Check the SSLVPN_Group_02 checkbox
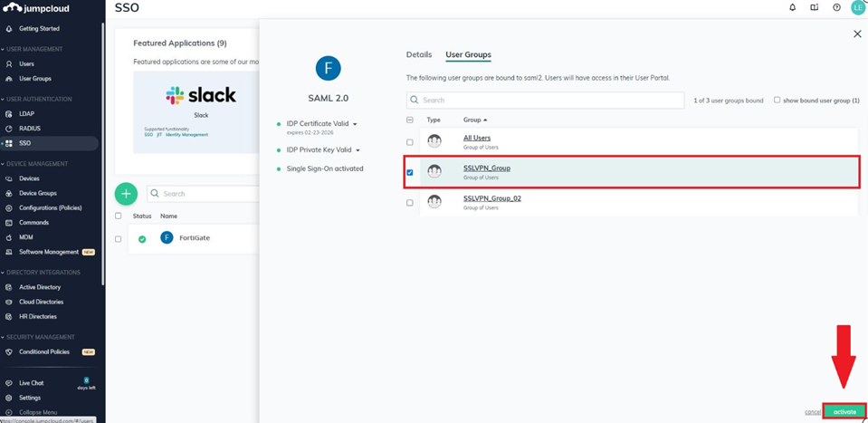Screen dimensions: 868x423 click(x=410, y=203)
